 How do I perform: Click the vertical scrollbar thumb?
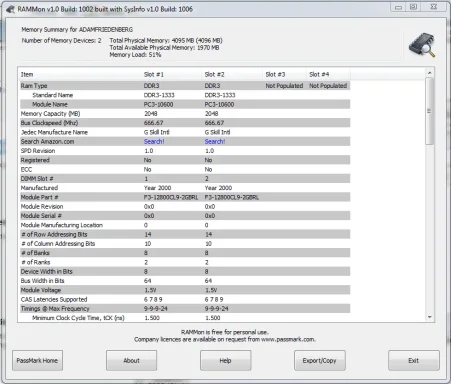(430, 111)
